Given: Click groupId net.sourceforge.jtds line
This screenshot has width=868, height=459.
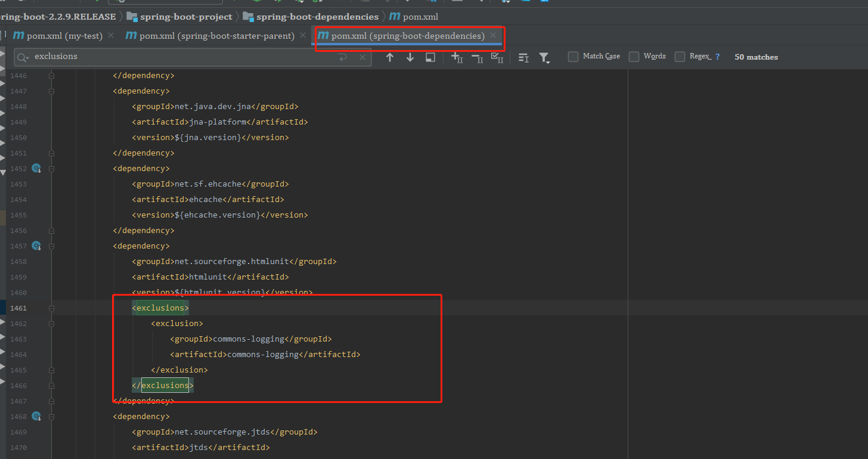Looking at the screenshot, I should click(x=225, y=432).
